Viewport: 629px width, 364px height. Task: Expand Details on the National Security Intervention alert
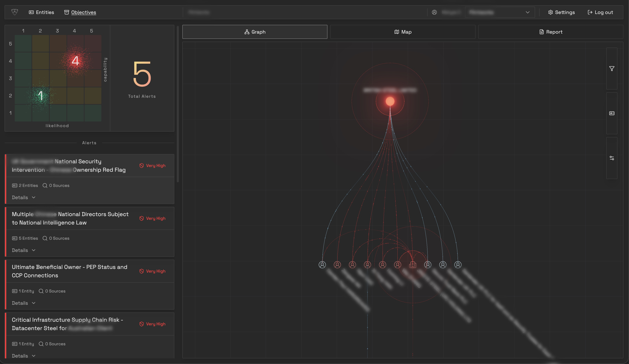23,197
